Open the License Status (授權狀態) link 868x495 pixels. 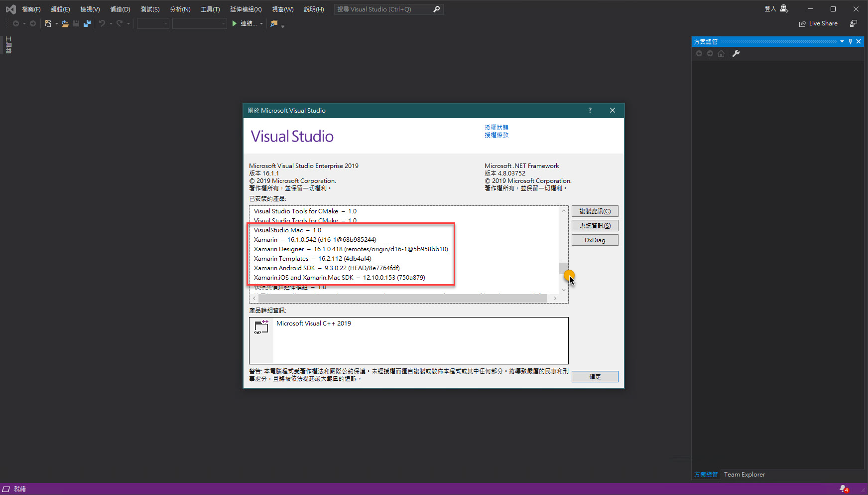[x=496, y=128]
